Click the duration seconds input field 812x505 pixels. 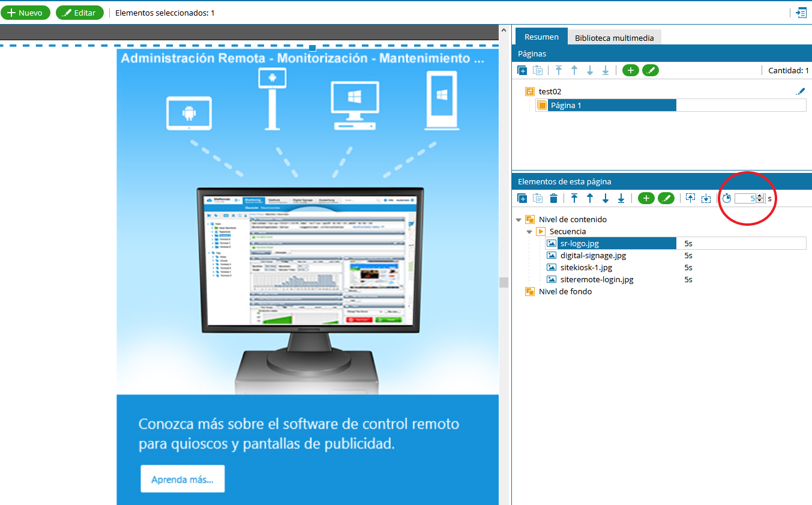pyautogui.click(x=745, y=198)
